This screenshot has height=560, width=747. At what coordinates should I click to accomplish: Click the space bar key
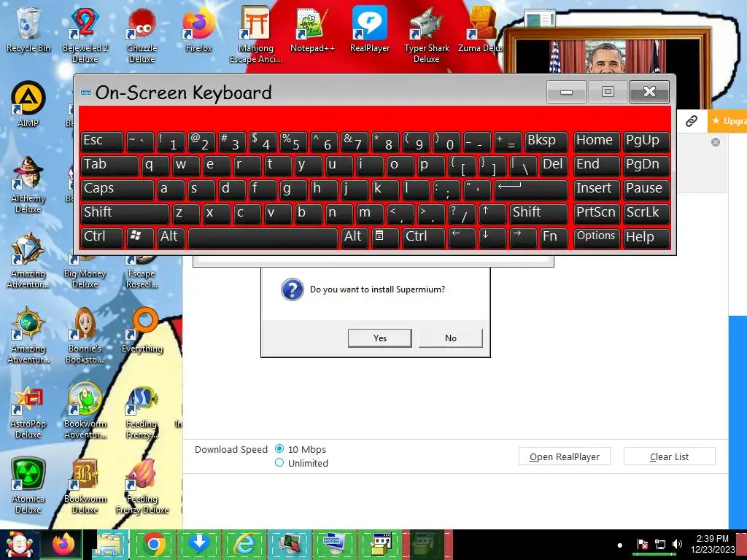click(x=263, y=237)
